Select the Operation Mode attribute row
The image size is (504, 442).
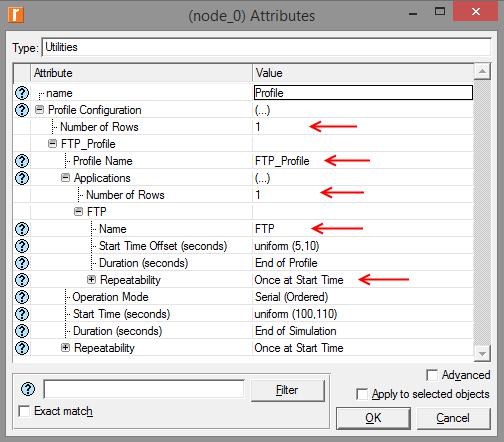[110, 297]
